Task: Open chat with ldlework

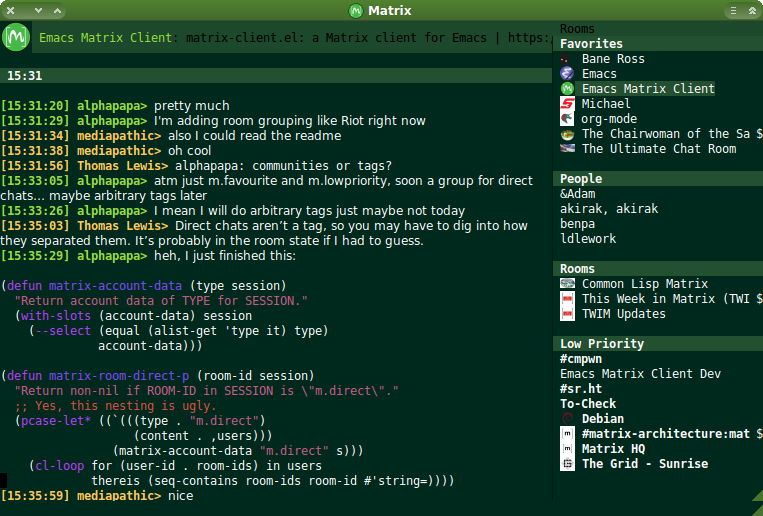Action: pyautogui.click(x=588, y=239)
